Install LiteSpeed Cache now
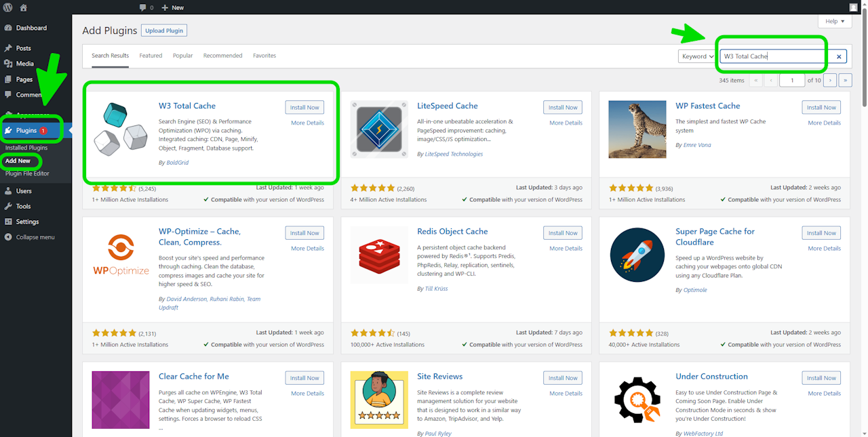This screenshot has height=437, width=868. (563, 107)
